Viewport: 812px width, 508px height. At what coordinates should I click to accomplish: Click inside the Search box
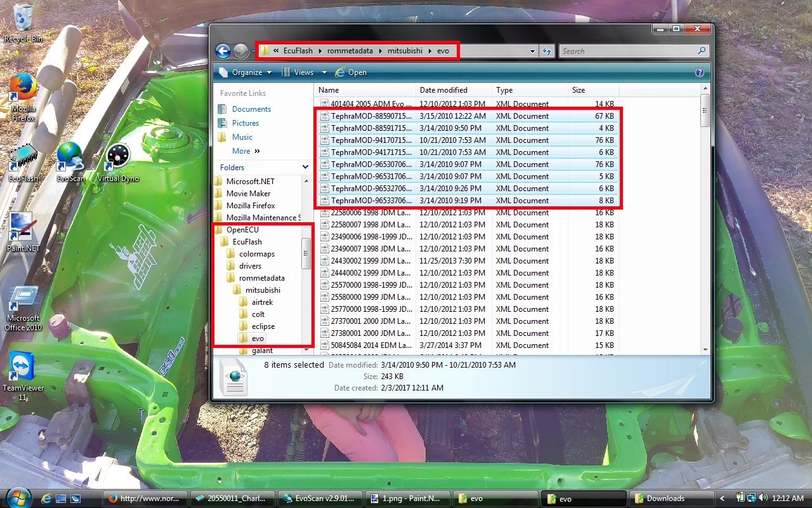pos(627,51)
